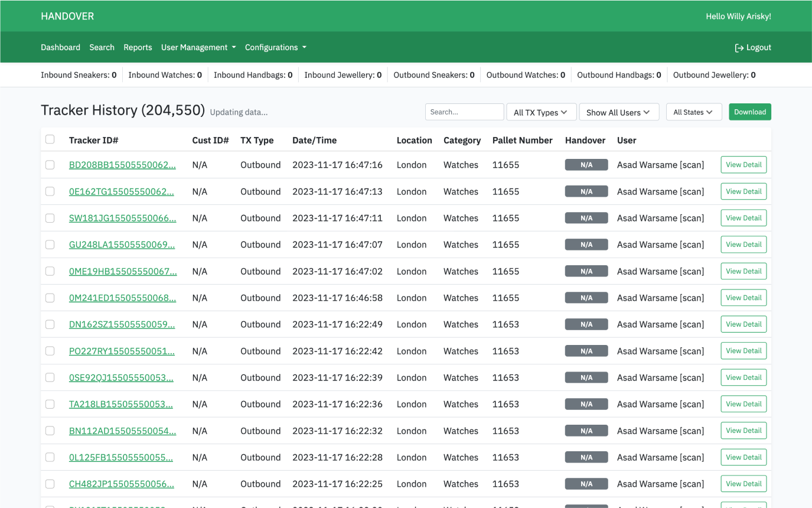This screenshot has height=508, width=812.
Task: Tick the checkbox beside PO227RY15505550051
Action: point(50,351)
